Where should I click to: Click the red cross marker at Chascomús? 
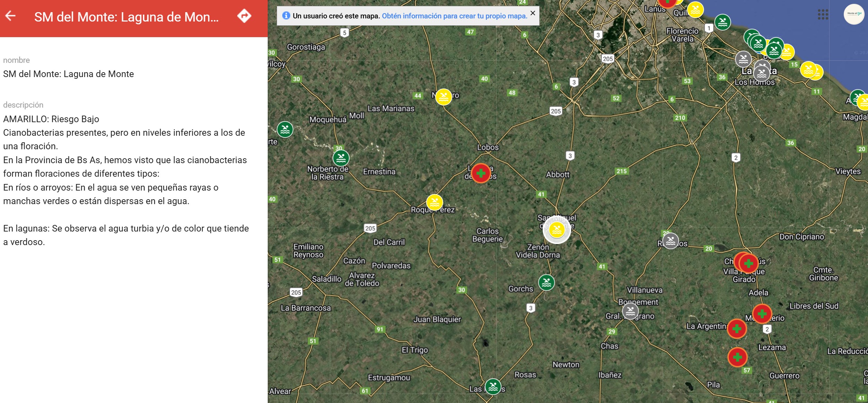(x=748, y=263)
